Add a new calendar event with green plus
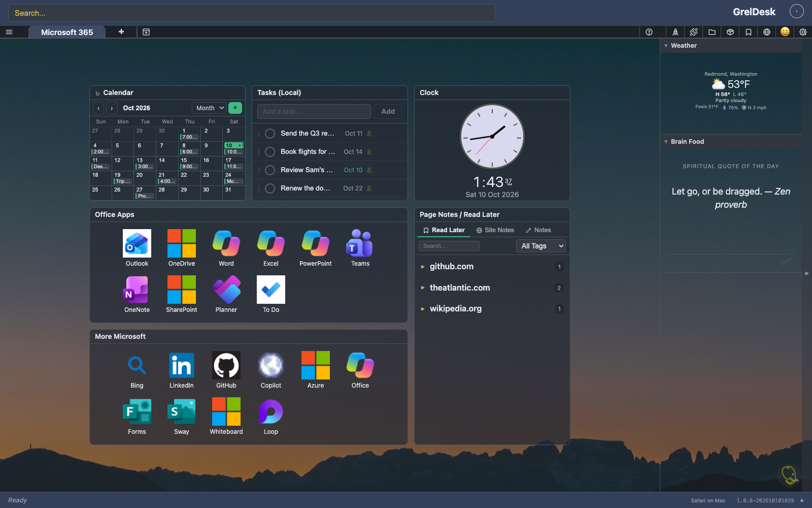The width and height of the screenshot is (812, 508). [x=235, y=108]
